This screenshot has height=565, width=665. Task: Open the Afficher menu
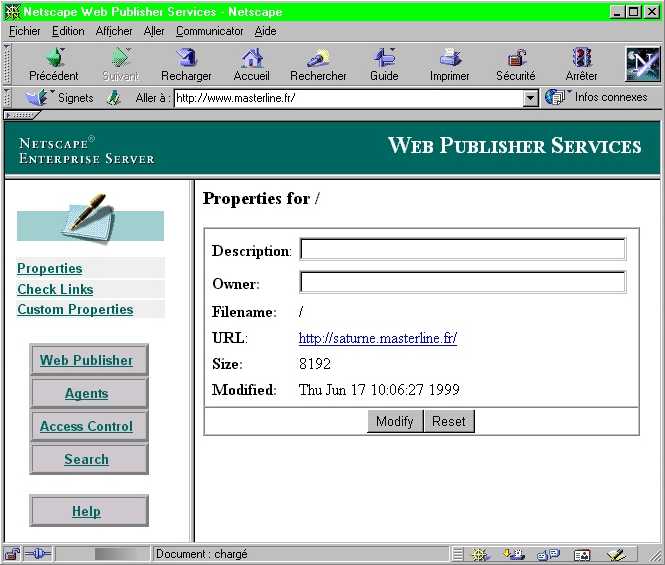[114, 31]
